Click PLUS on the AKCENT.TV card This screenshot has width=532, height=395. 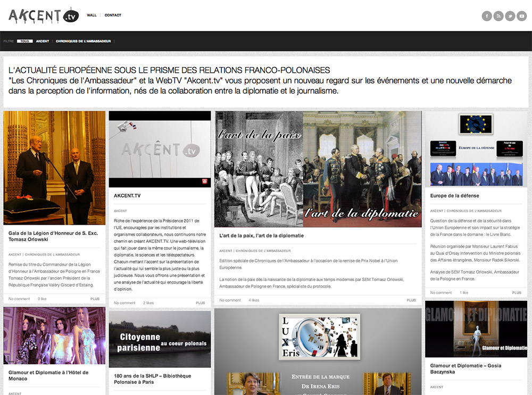click(201, 303)
